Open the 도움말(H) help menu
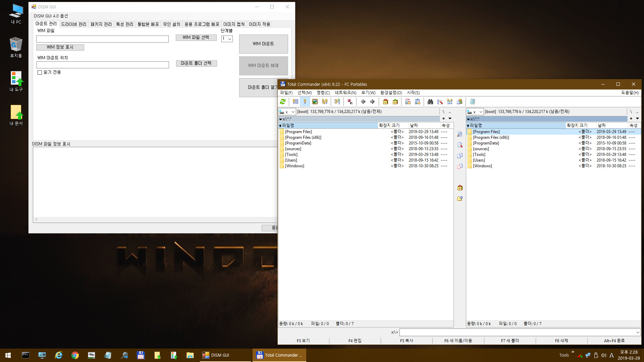This screenshot has width=644, height=362. pos(630,93)
